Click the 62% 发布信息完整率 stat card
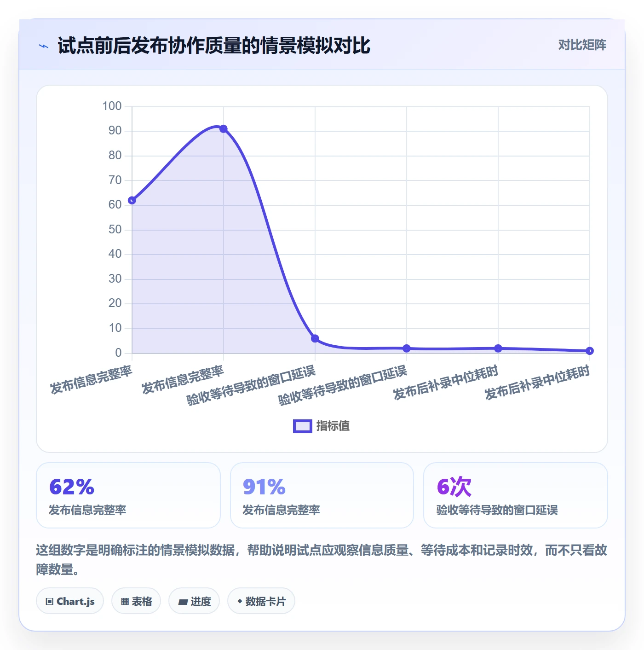 tap(128, 495)
